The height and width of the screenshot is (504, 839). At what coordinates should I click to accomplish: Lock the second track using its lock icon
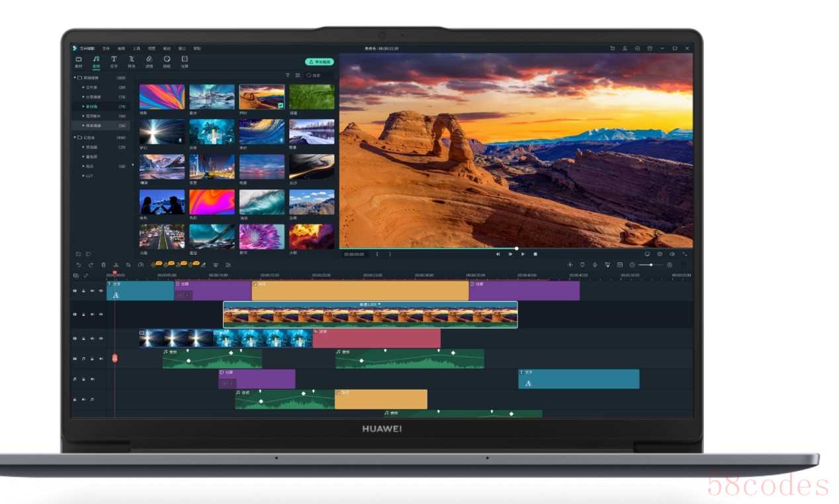[x=83, y=314]
